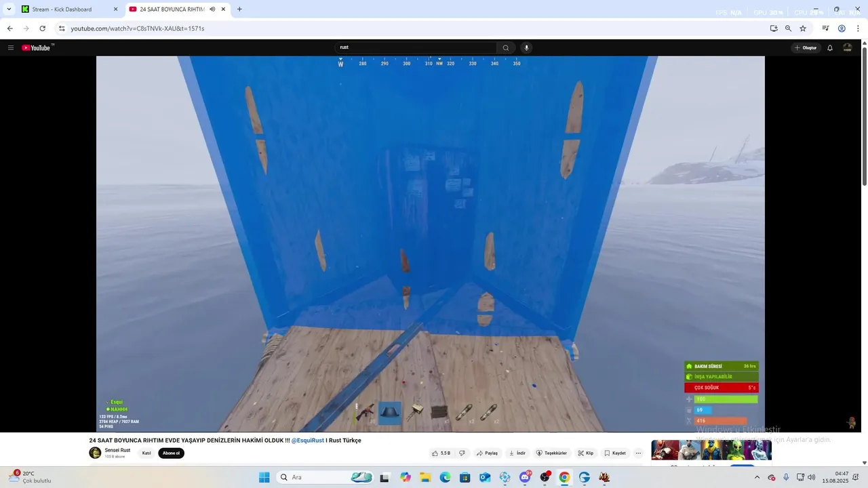Dislike the video with thumbs-down

[x=462, y=453]
